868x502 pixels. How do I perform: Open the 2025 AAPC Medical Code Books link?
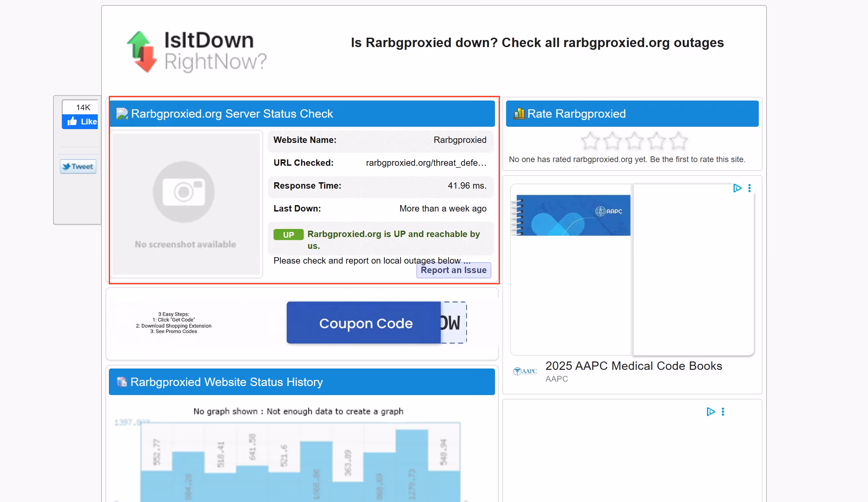point(634,366)
